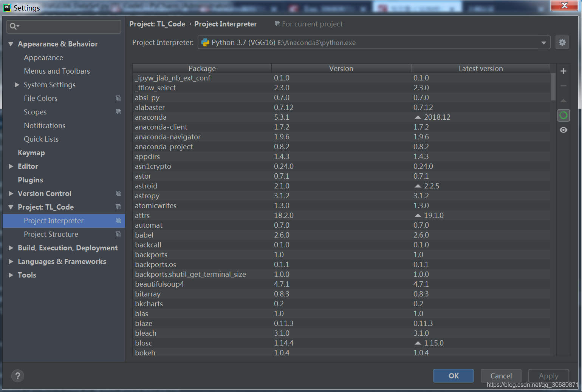Click search magnifier icon in settings
The image size is (582, 392).
pos(14,26)
